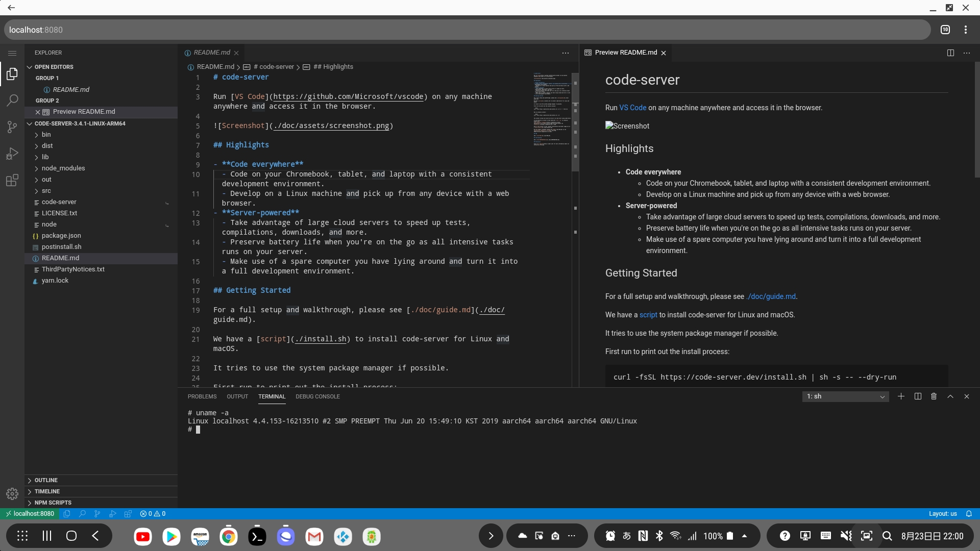980x551 pixels.
Task: Open the Source Control view
Action: pos(12,127)
